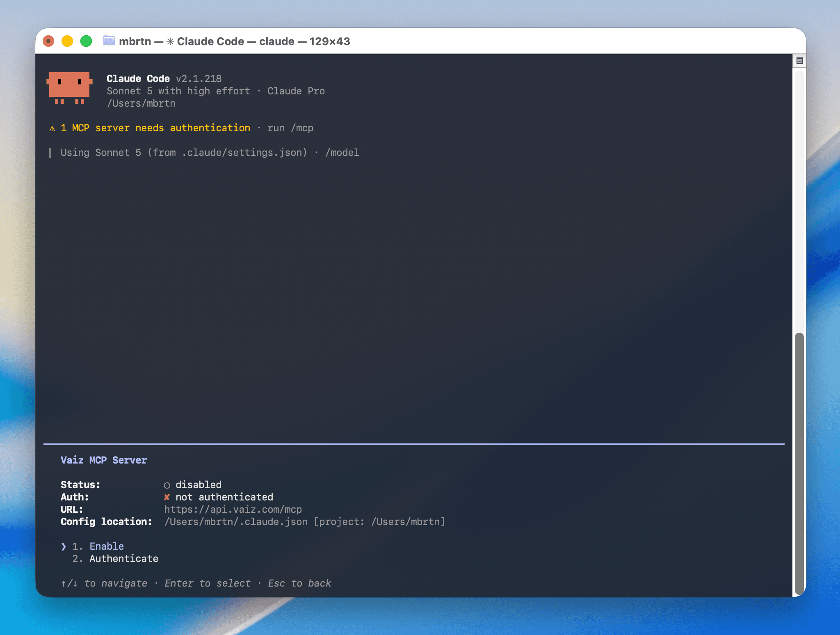Click the folder icon in the title bar
Screen dimensions: 840x635
click(x=109, y=41)
